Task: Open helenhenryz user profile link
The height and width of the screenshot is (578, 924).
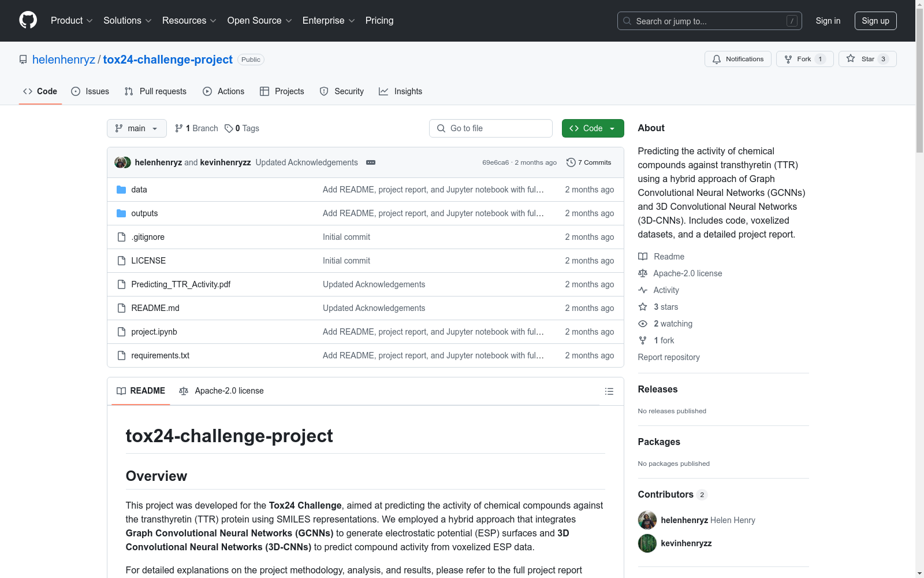Action: coord(64,60)
